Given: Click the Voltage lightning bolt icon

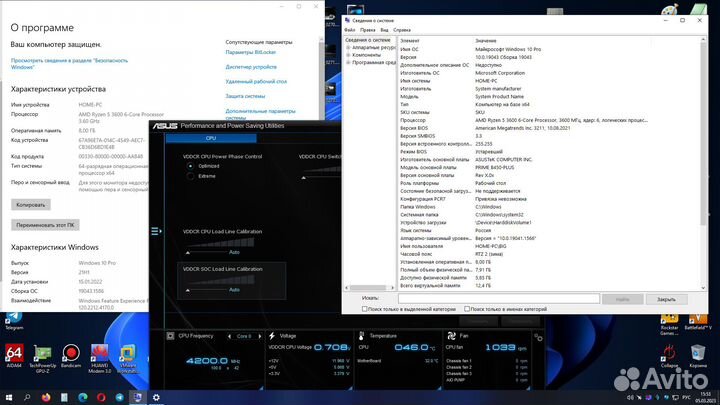Looking at the screenshot, I should coord(272,336).
